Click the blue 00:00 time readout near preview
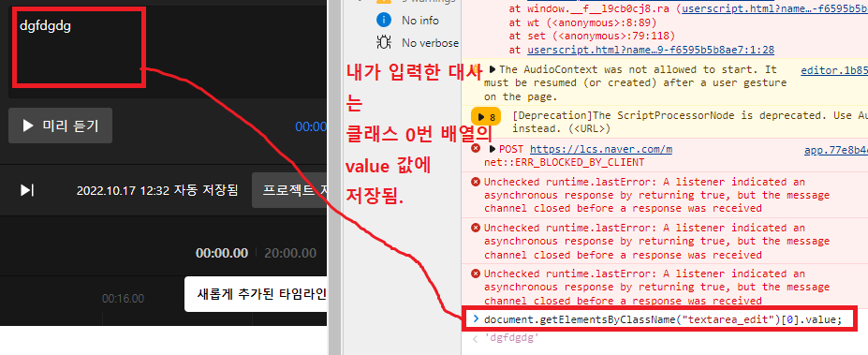This screenshot has width=868, height=355. pos(311,126)
